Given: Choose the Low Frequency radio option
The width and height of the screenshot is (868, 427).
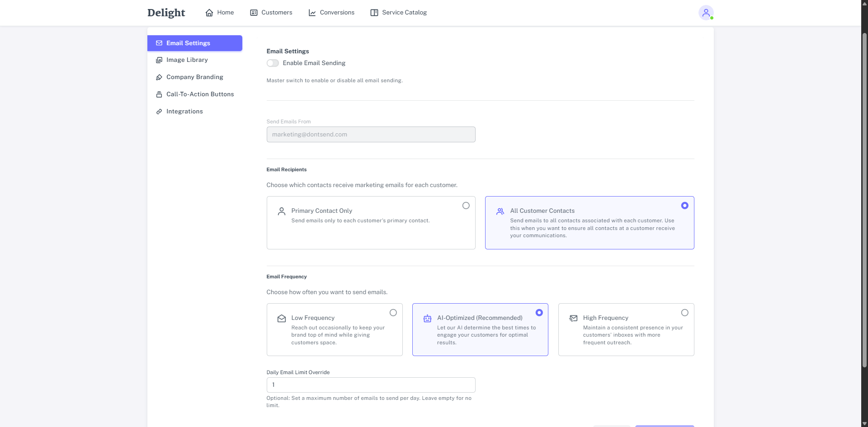Looking at the screenshot, I should [393, 313].
